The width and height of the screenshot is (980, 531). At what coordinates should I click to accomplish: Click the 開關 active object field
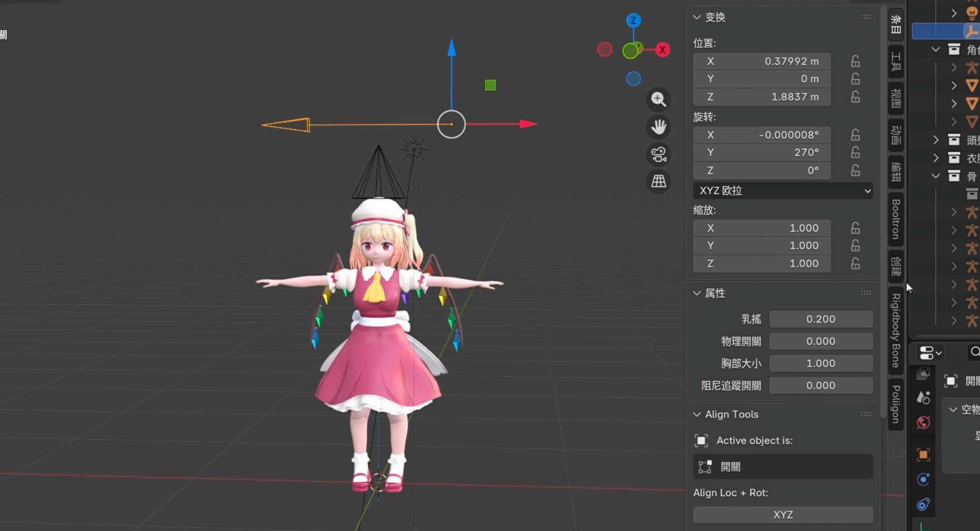(x=783, y=467)
